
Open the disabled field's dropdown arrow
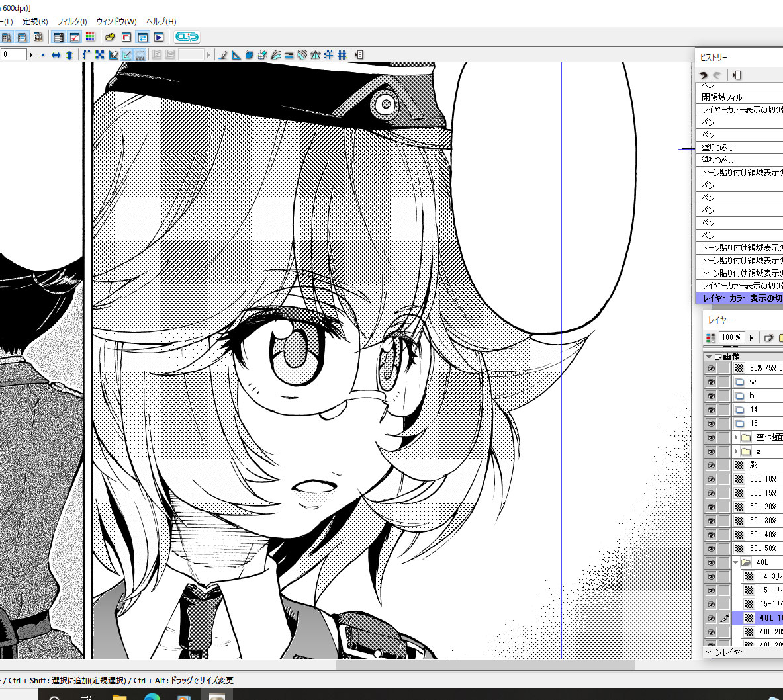coord(208,55)
